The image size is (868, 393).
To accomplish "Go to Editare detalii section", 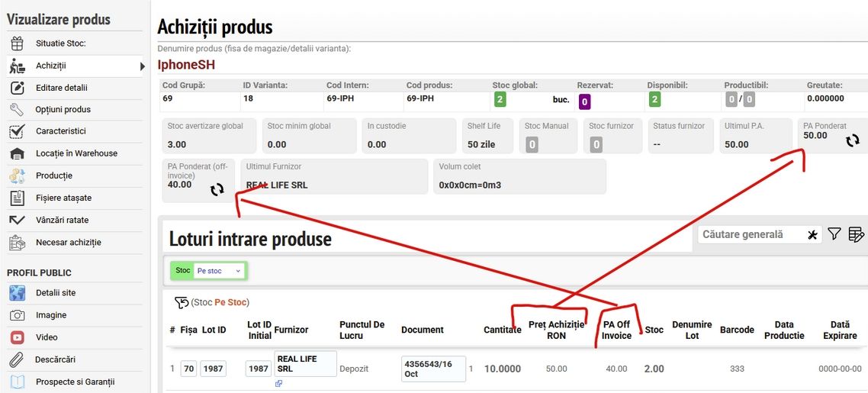I will (x=61, y=88).
